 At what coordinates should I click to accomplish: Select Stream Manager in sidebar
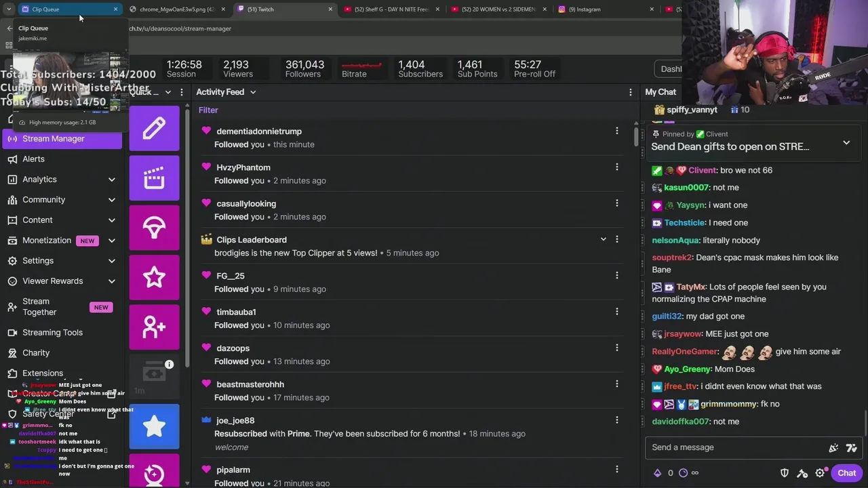coord(62,139)
